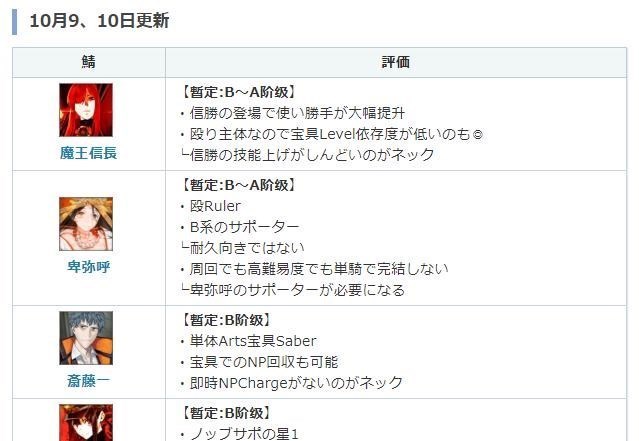Click 卑弥呼's 暂定:B～A阶级 rating text
This screenshot has width=639, height=441.
[x=238, y=185]
